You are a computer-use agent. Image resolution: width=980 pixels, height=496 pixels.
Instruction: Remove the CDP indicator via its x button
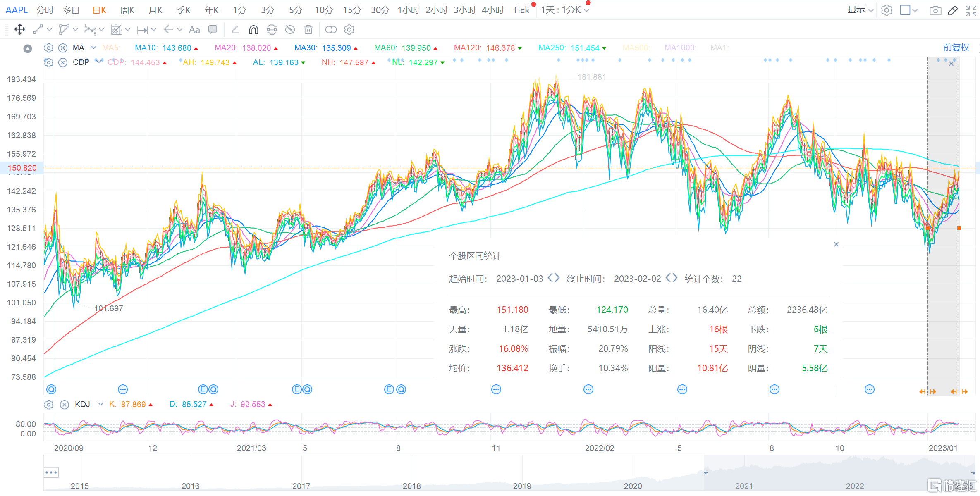(x=63, y=62)
